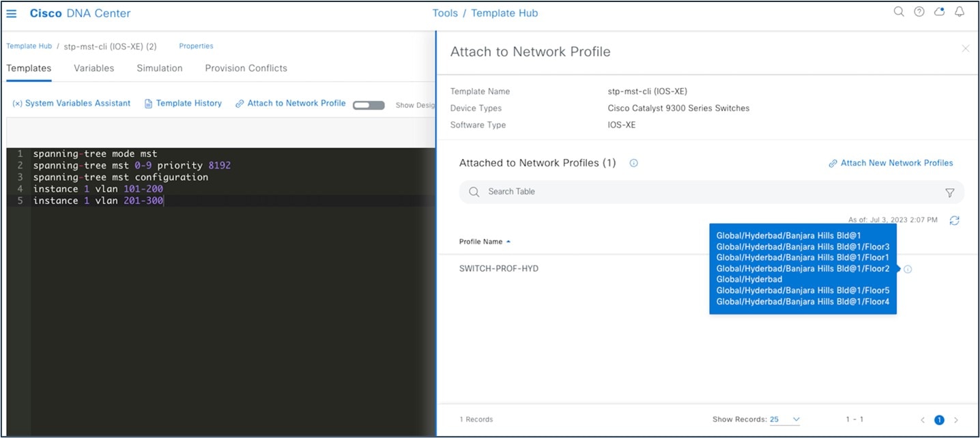Screen dimensions: 980x438
Task: Click code line 'spanning-tree mode mst'
Action: tap(95, 154)
